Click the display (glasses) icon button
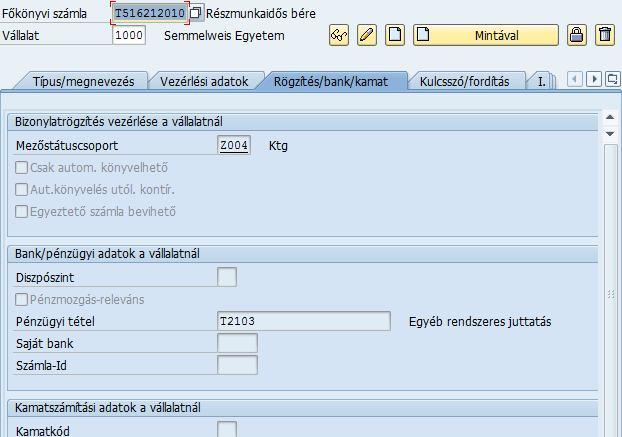 click(339, 35)
